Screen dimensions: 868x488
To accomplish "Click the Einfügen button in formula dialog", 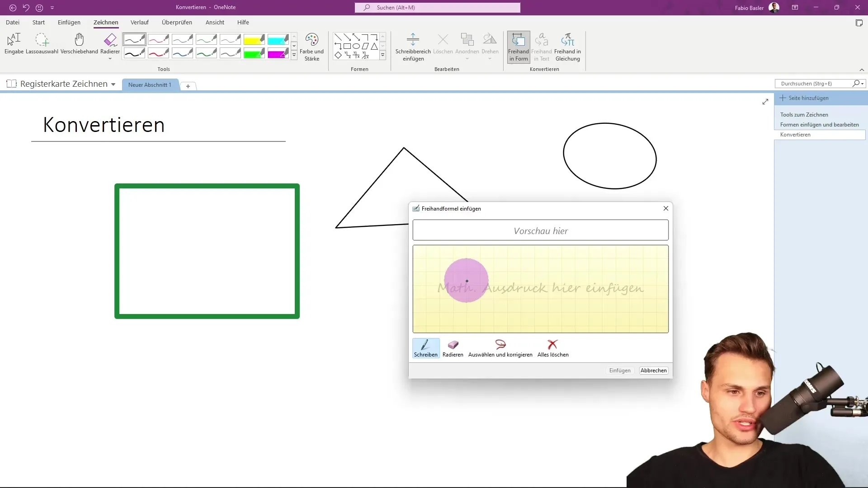I will (x=620, y=371).
